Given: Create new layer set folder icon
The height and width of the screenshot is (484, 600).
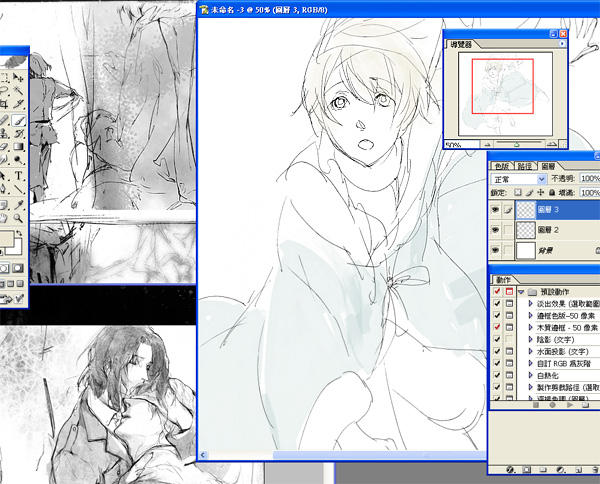Looking at the screenshot, I should (x=543, y=469).
